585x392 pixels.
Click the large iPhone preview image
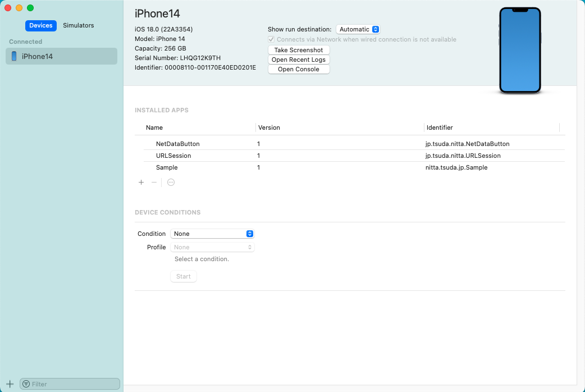pyautogui.click(x=519, y=51)
